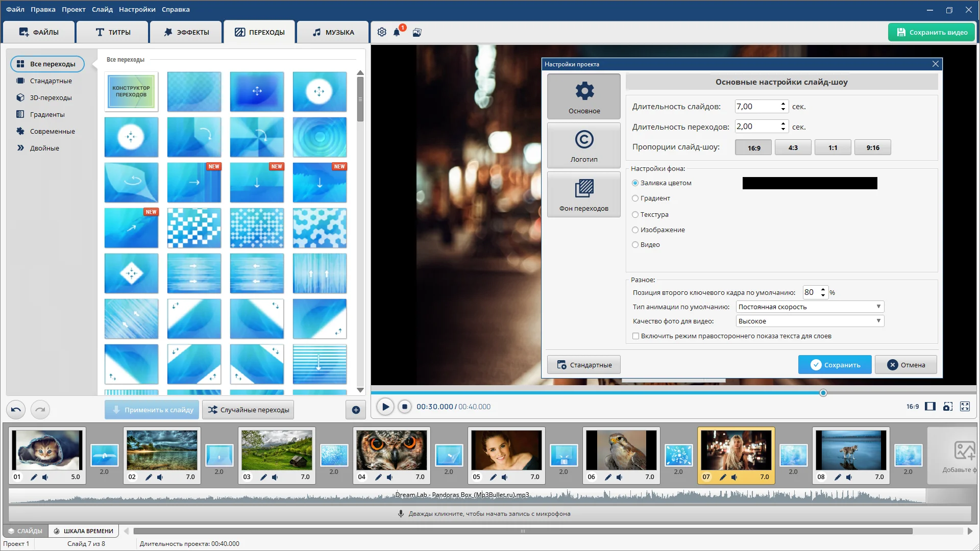This screenshot has height=551, width=980.
Task: Click the black background color swatch
Action: (x=810, y=183)
